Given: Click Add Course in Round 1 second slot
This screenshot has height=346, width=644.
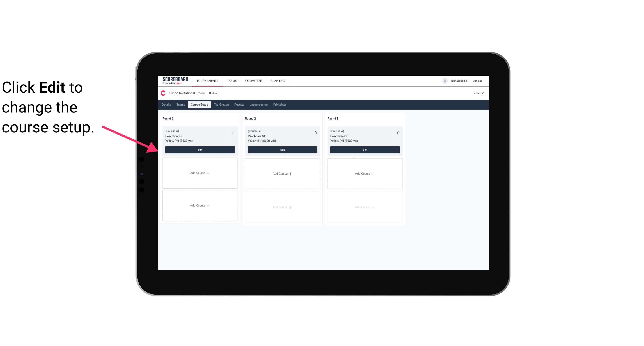Looking at the screenshot, I should tap(200, 173).
